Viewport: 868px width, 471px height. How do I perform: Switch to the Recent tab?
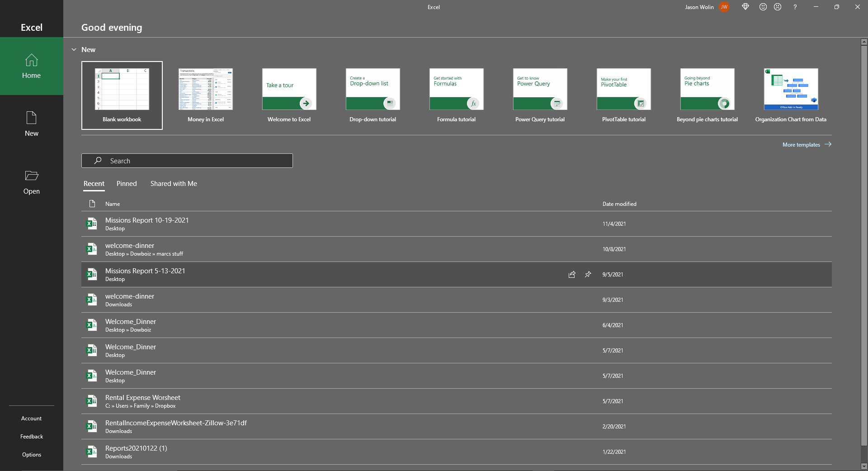click(x=94, y=184)
